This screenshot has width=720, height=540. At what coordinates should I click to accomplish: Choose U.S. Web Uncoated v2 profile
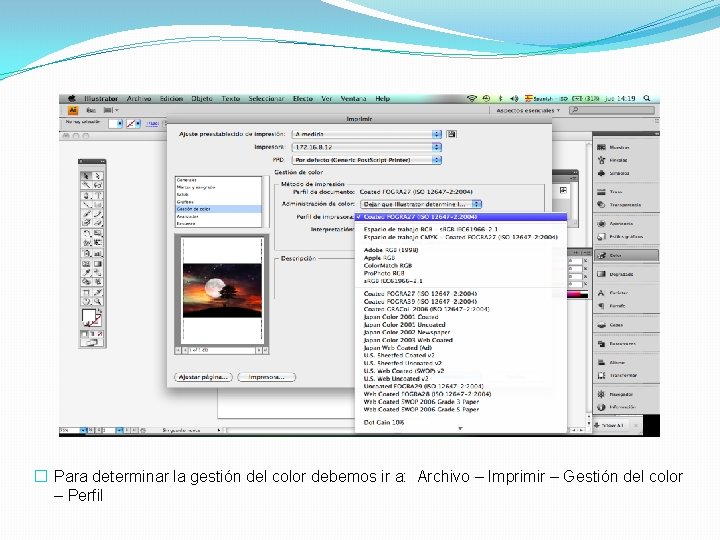point(396,379)
